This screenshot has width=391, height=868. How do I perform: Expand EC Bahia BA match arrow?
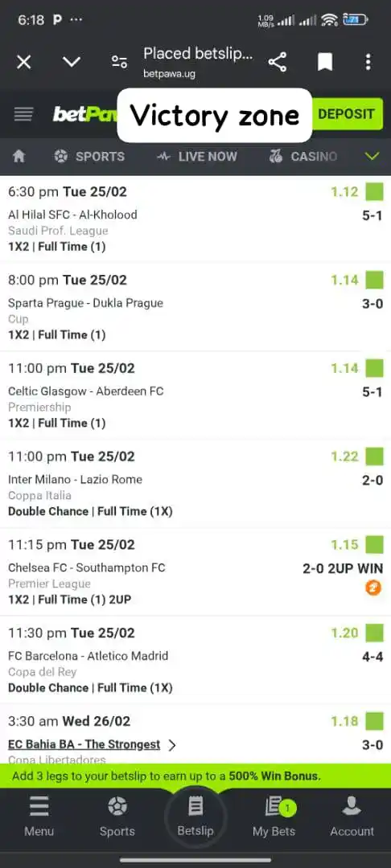point(172,745)
